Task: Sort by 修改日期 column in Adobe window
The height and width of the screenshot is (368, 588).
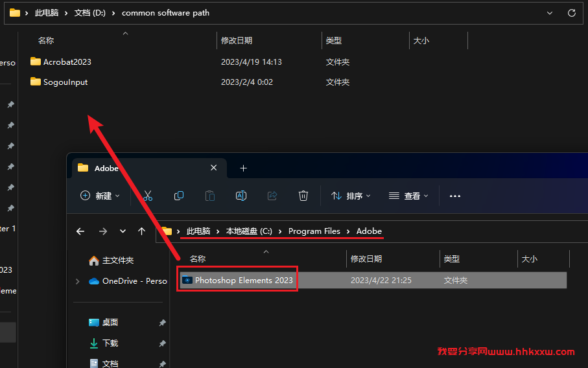Action: 366,259
